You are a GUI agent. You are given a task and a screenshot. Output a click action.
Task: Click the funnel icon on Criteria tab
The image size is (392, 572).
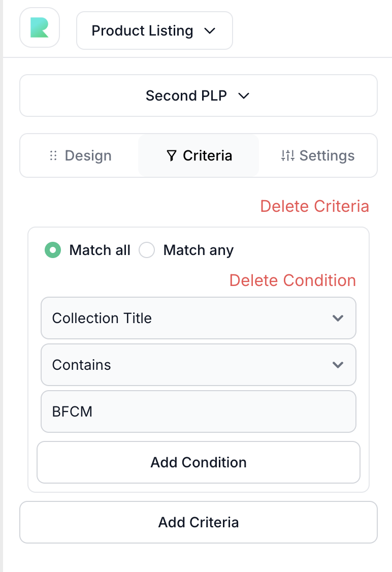(172, 156)
